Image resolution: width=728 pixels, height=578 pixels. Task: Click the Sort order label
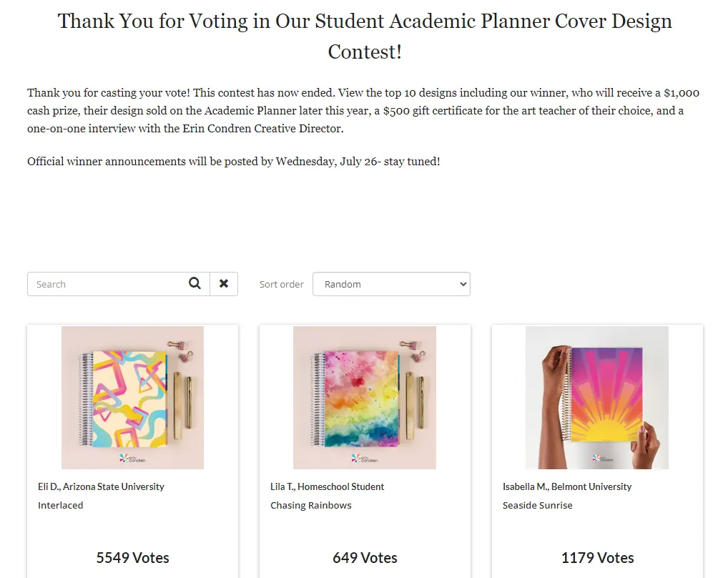pos(281,284)
